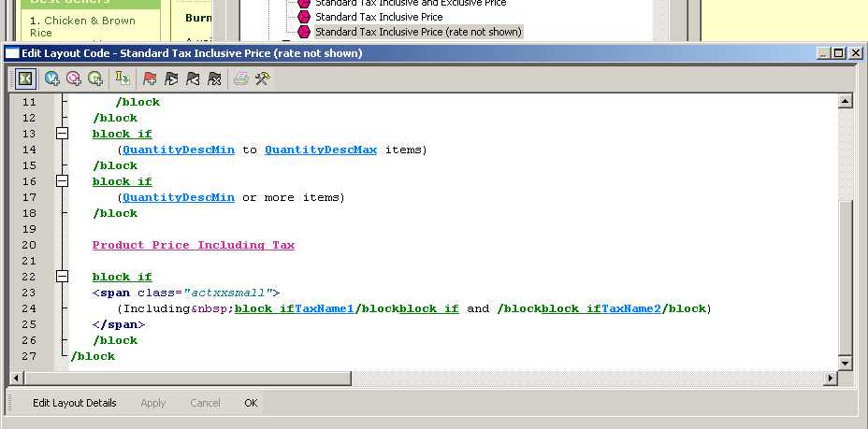Viewport: 868px width, 429px height.
Task: Click the vertical scrollbar down arrow
Action: (x=846, y=363)
